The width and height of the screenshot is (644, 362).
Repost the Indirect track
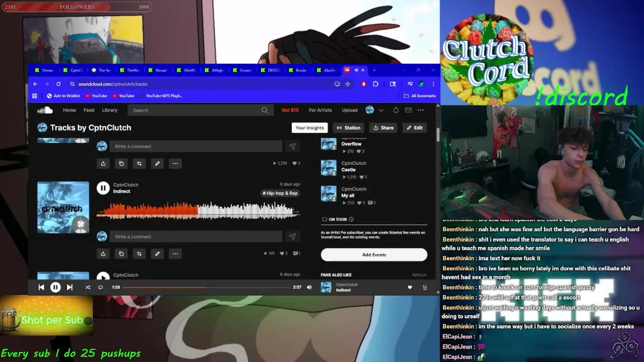pos(139,254)
